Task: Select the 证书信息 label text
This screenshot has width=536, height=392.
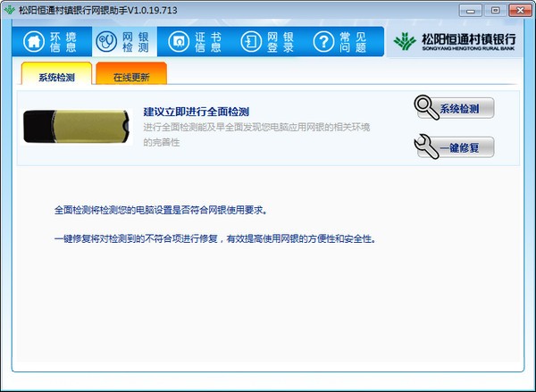Action: (x=208, y=42)
